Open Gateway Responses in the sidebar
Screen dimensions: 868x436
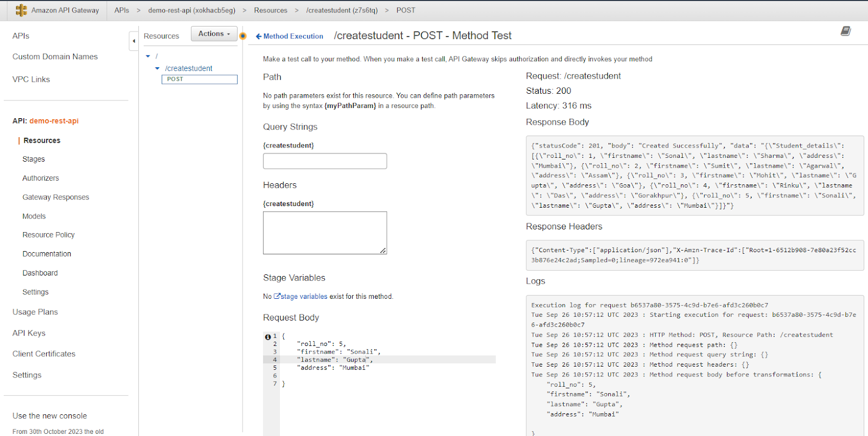(56, 197)
